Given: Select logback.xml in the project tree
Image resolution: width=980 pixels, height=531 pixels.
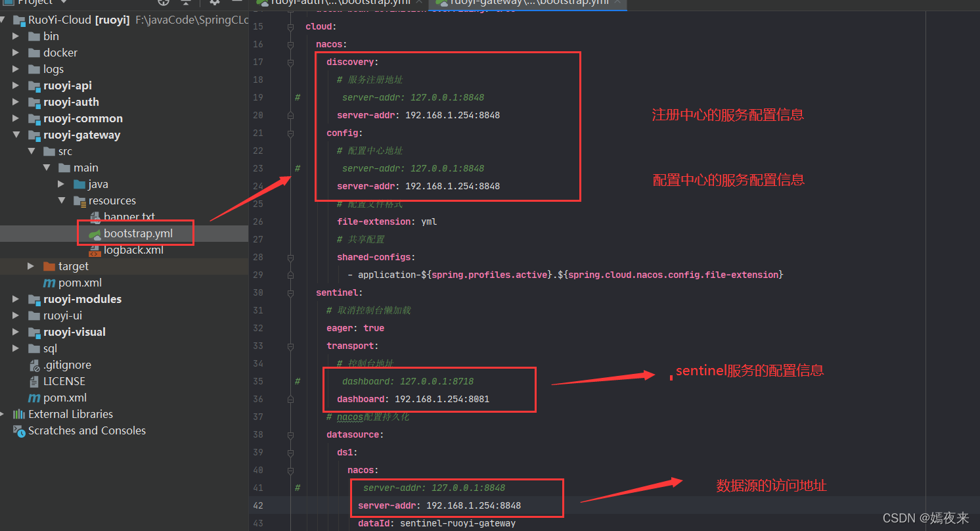Looking at the screenshot, I should pos(133,250).
